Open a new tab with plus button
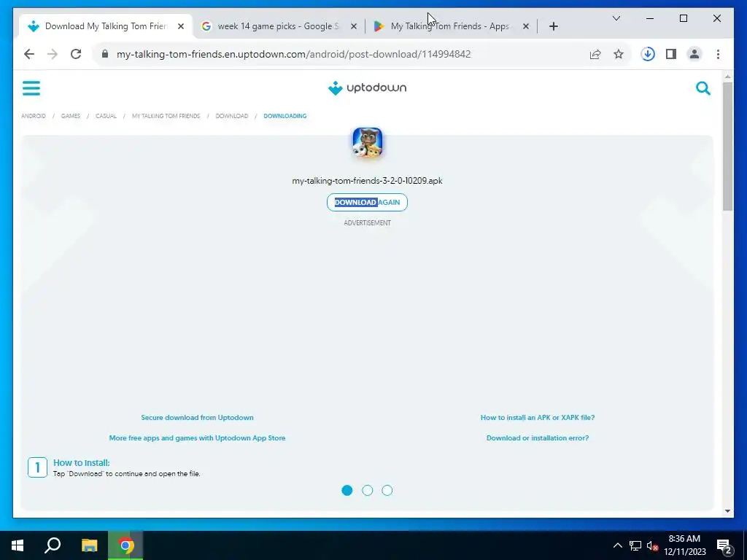 (x=553, y=26)
